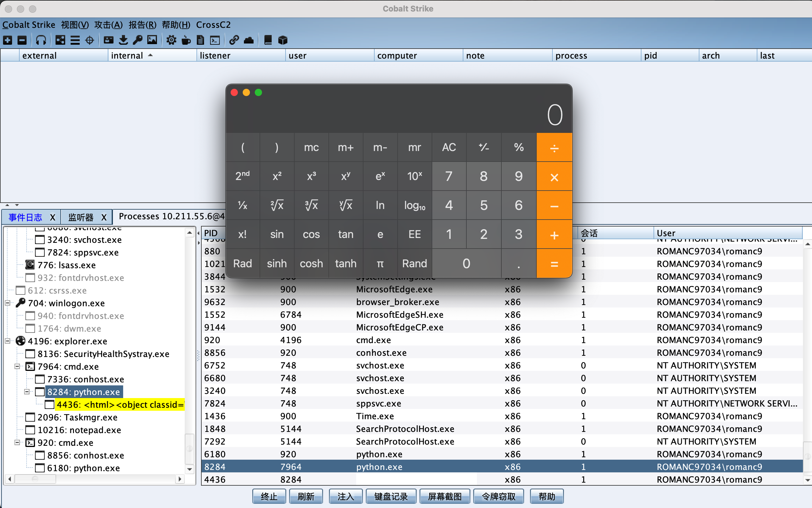The height and width of the screenshot is (508, 812).
Task: Collapse the 8284: python.exe tree node
Action: tap(27, 392)
